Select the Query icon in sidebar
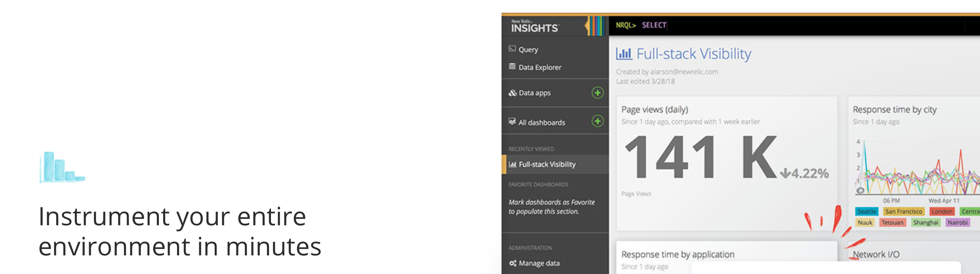Image resolution: width=980 pixels, height=274 pixels. tap(512, 49)
